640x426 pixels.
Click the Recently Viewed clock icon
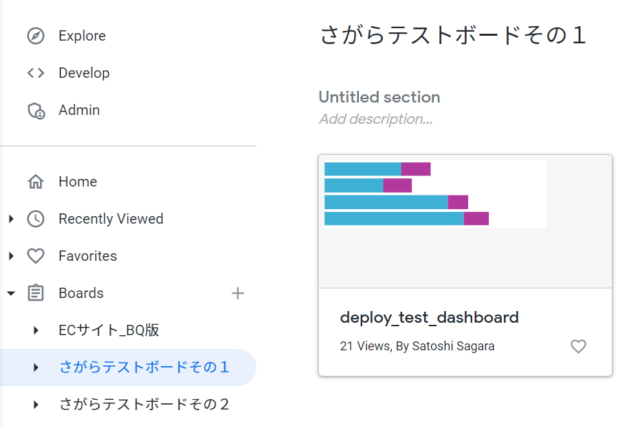click(36, 219)
